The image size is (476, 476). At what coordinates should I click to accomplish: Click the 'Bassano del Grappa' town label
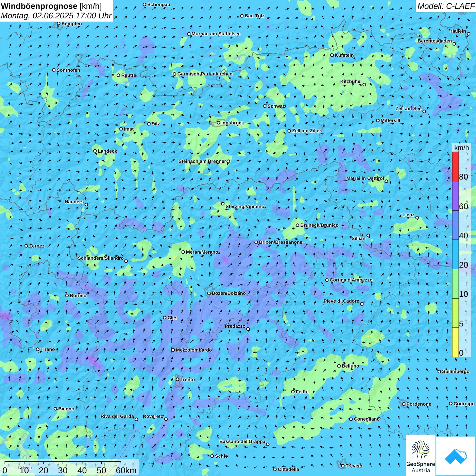click(x=242, y=441)
